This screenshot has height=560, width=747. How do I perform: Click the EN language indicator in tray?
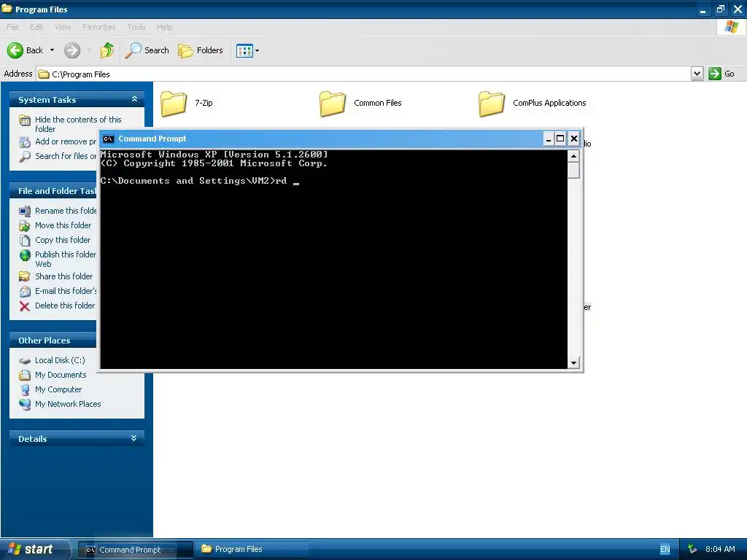(x=665, y=549)
